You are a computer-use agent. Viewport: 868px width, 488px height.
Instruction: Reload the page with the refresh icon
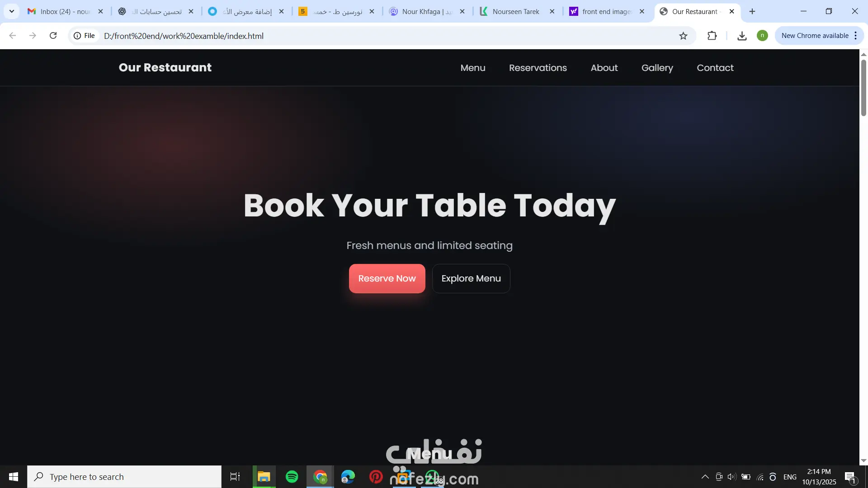pyautogui.click(x=53, y=36)
